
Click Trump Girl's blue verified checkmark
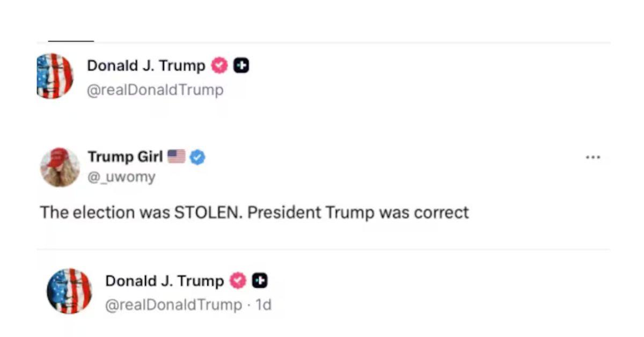[197, 157]
